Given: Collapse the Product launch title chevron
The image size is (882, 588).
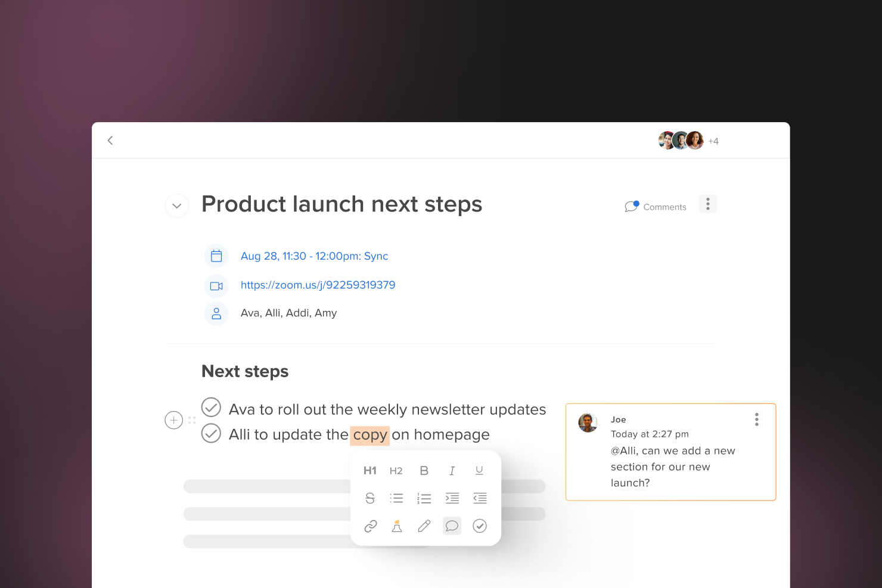Looking at the screenshot, I should [177, 206].
